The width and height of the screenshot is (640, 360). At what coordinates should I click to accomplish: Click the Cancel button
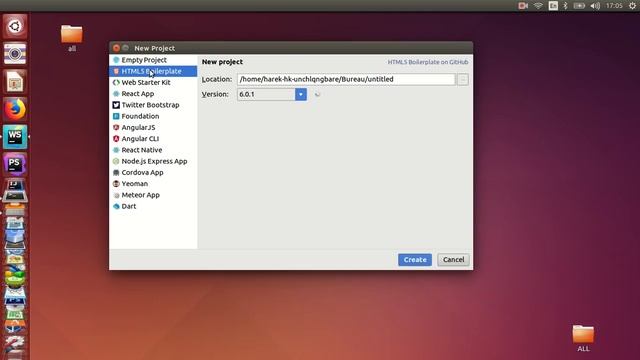[453, 260]
